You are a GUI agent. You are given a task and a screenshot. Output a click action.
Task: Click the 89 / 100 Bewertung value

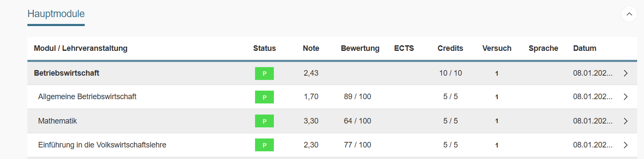357,97
